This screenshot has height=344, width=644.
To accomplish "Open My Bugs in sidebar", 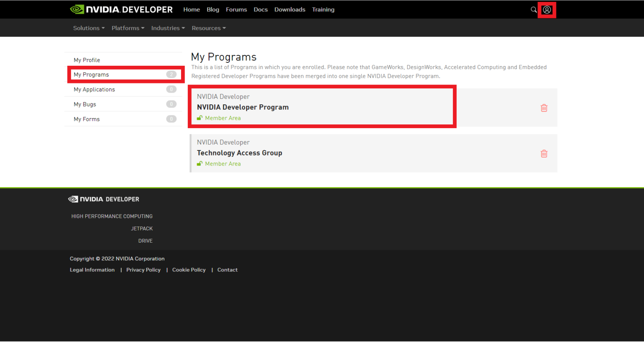I will click(x=85, y=104).
